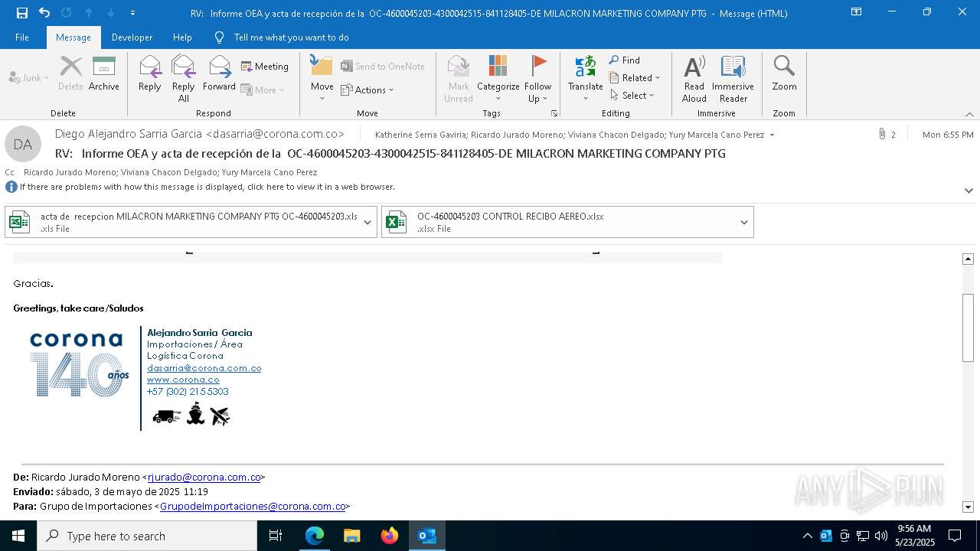The width and height of the screenshot is (980, 551).
Task: Start Read Aloud
Action: click(x=694, y=79)
